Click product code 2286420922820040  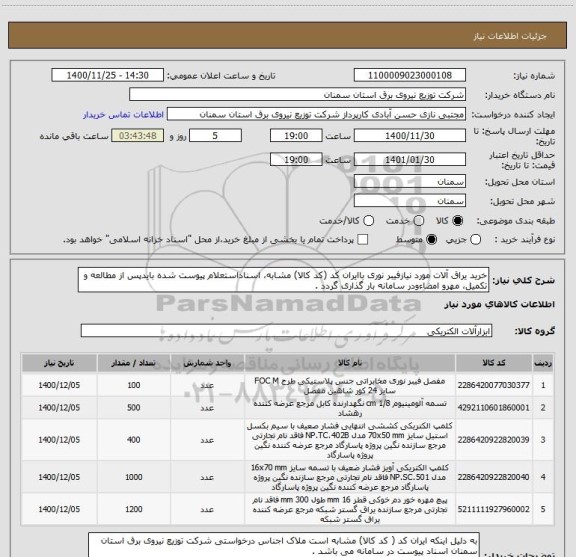493,477
